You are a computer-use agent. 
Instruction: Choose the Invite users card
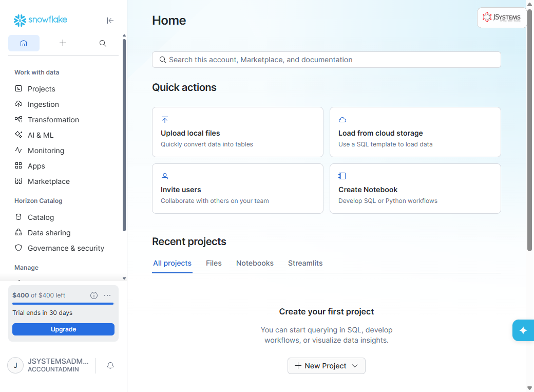238,189
